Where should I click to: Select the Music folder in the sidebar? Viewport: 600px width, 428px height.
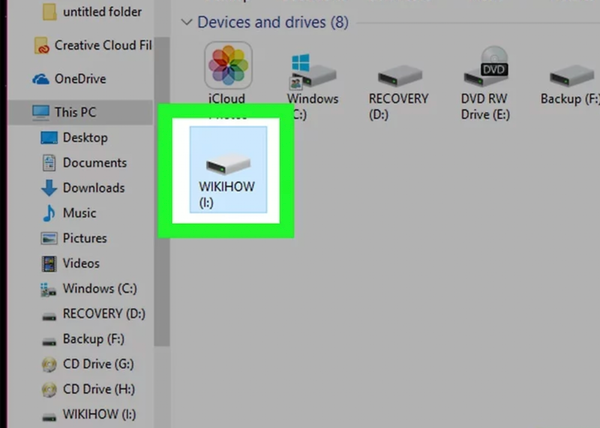point(79,212)
